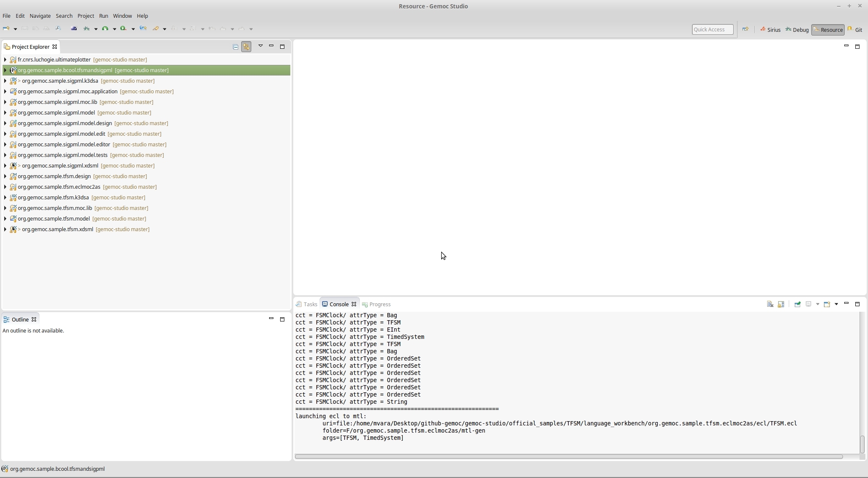Image resolution: width=868 pixels, height=478 pixels.
Task: Click the New wizard toolbar icon
Action: [6, 29]
